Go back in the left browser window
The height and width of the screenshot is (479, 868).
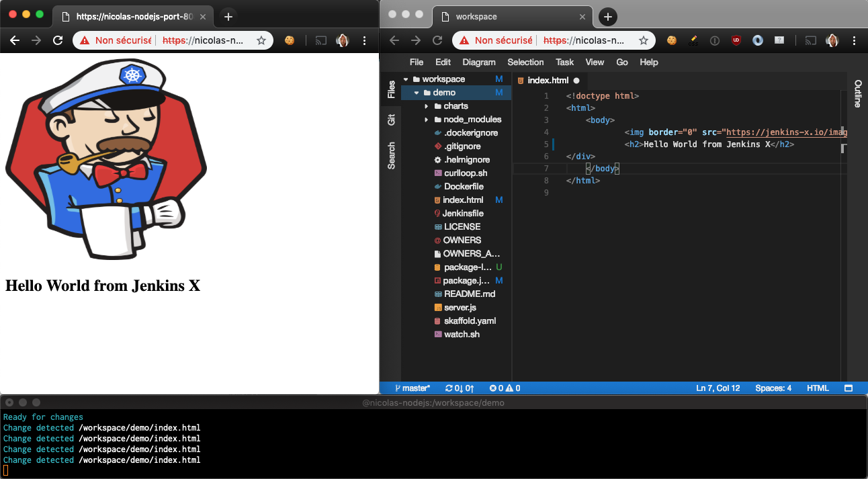pos(15,40)
